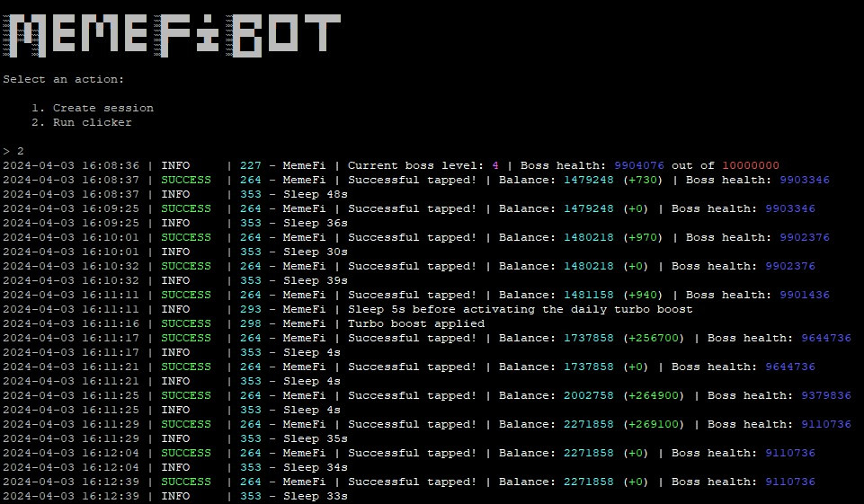Click 'Sleep 34s' log entry
The image size is (864, 504).
(x=316, y=467)
